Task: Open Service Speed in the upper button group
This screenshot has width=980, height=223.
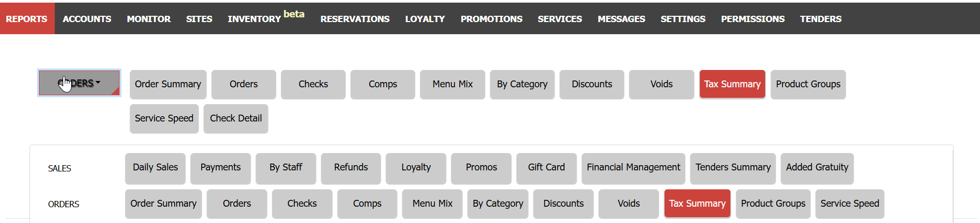Action: pyautogui.click(x=164, y=118)
